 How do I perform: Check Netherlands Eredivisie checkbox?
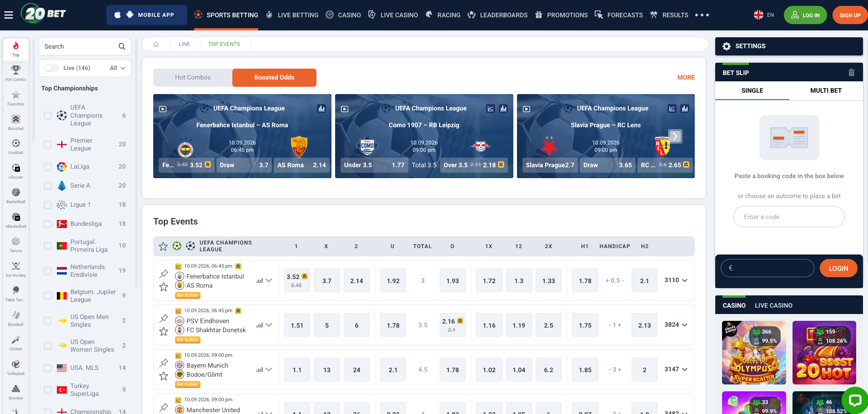(48, 271)
